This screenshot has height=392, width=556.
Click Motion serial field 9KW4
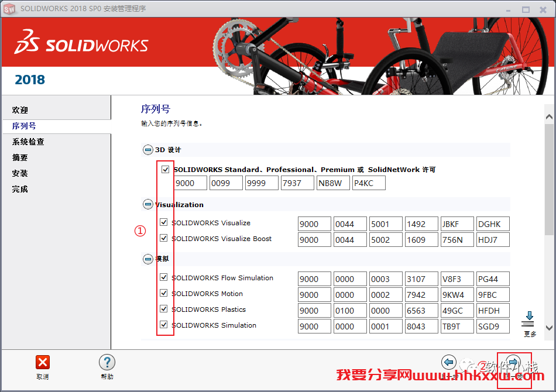458,294
